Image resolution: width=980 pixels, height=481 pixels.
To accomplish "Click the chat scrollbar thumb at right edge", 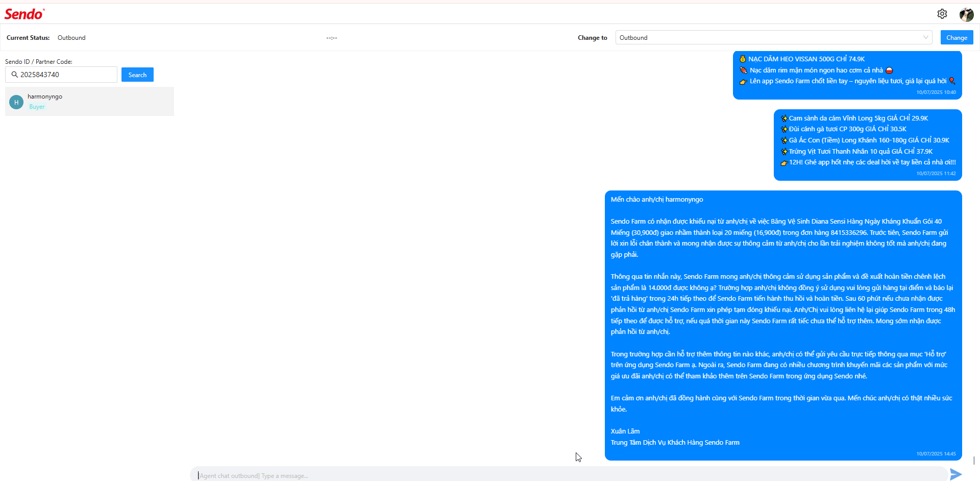I will (974, 461).
